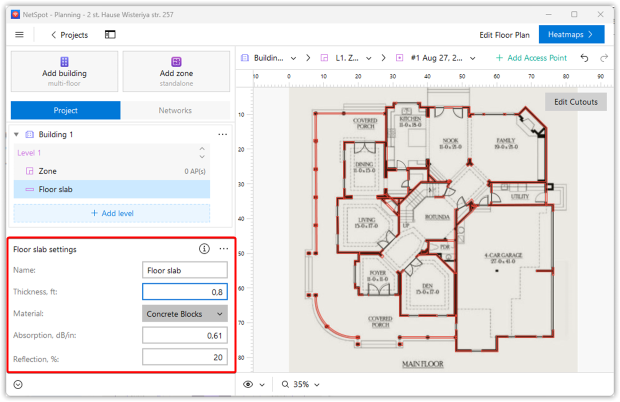Collapse the Building 1 tree node
Viewport: 620px width, 402px height.
(16, 134)
